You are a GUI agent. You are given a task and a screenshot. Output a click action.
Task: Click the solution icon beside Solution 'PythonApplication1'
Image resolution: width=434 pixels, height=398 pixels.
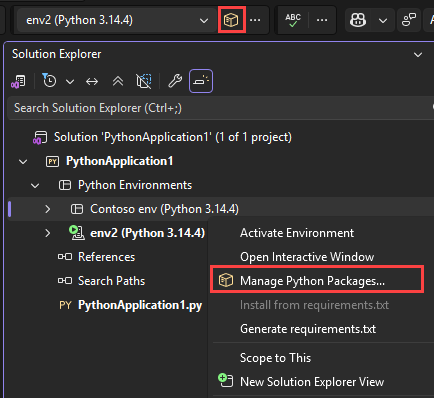tap(40, 137)
